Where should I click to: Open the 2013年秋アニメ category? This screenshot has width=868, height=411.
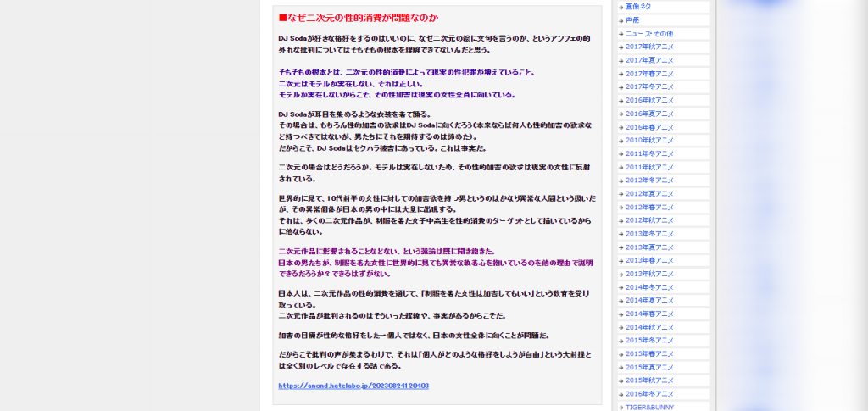[x=649, y=274]
